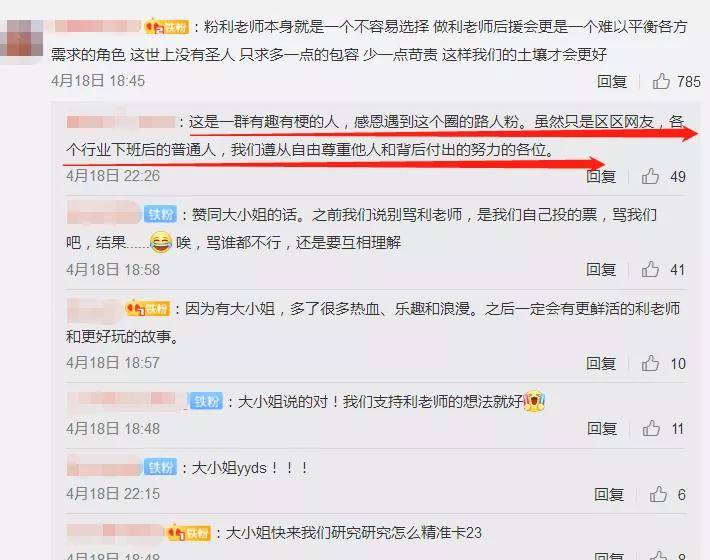Tap thumbs-up next to 10 likes

650,363
